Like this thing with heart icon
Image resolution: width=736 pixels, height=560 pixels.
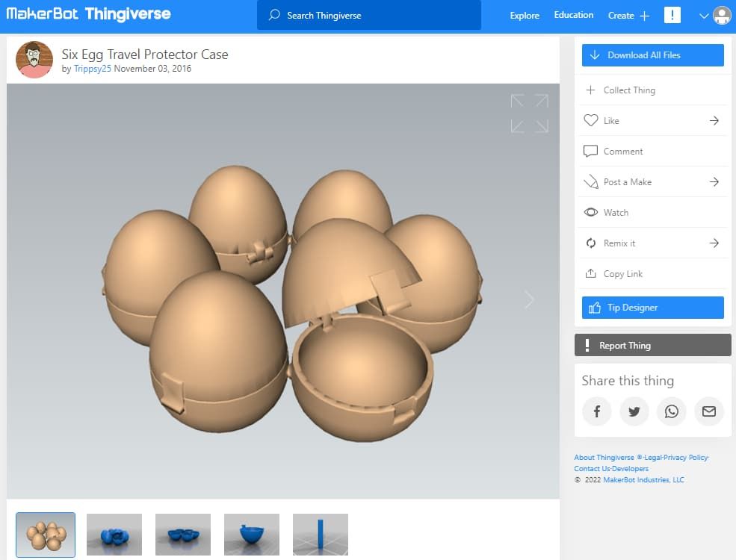tap(591, 120)
